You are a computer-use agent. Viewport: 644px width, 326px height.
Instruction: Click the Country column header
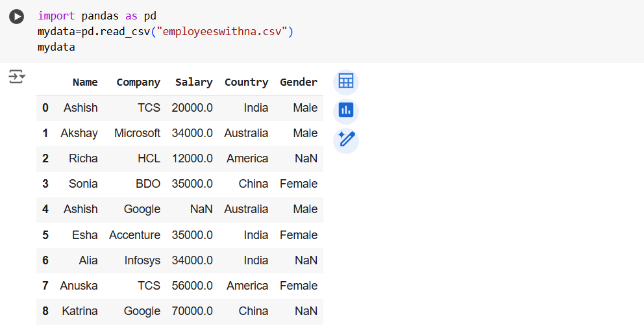tap(246, 82)
